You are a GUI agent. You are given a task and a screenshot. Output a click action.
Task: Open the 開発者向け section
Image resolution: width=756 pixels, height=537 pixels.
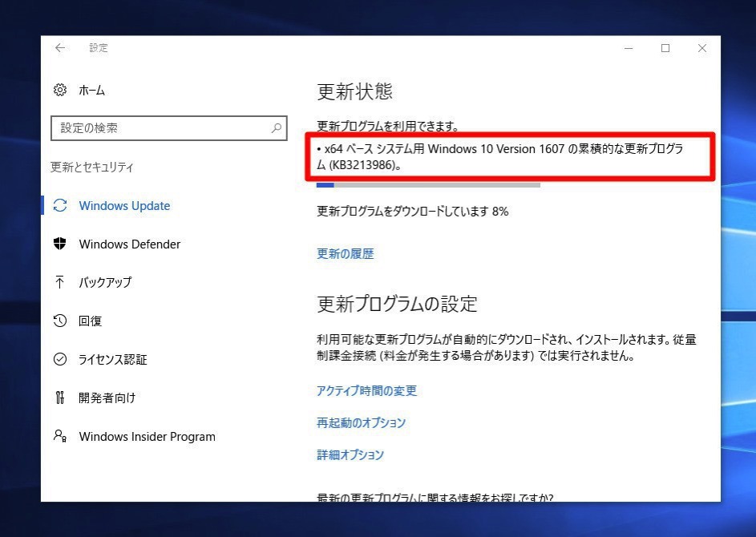107,398
